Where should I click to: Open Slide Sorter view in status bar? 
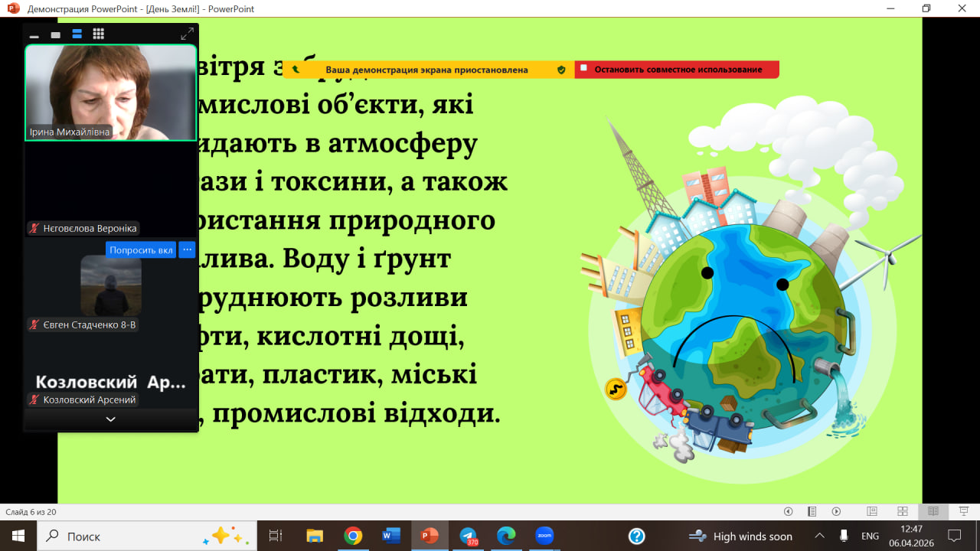(x=903, y=511)
